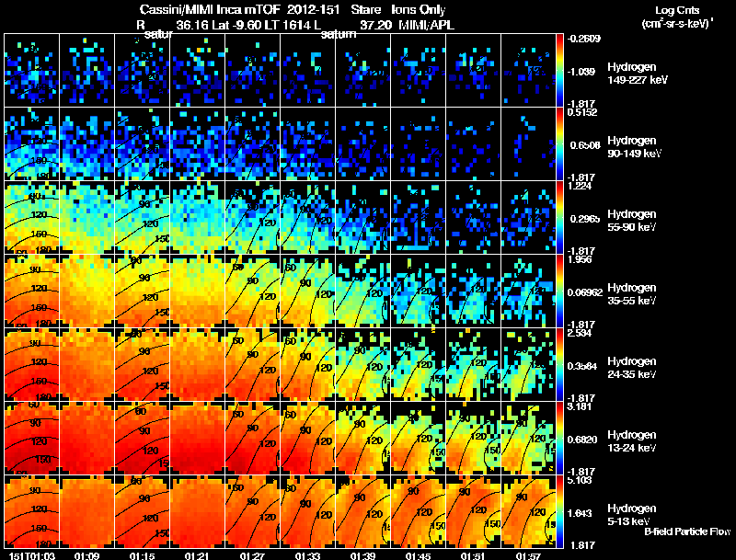Open the 13-24 keV panel at 01:03
Image resolution: width=736 pixels, height=560 pixels.
point(32,439)
